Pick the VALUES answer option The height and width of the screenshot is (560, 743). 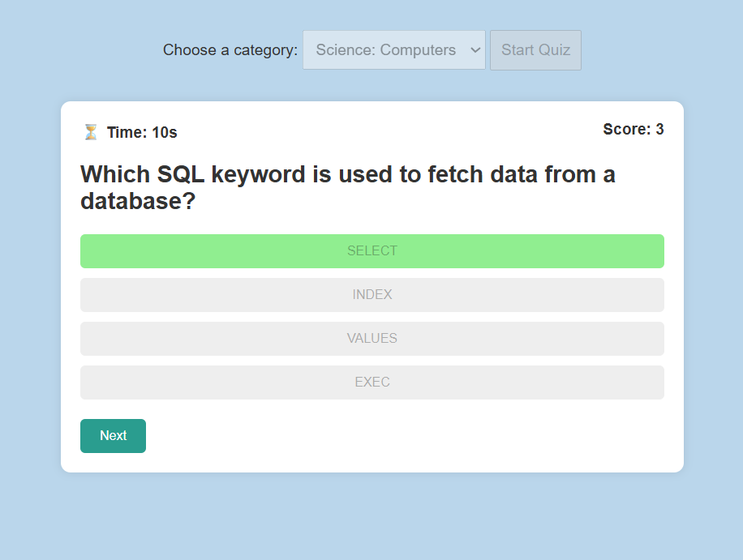click(x=372, y=339)
